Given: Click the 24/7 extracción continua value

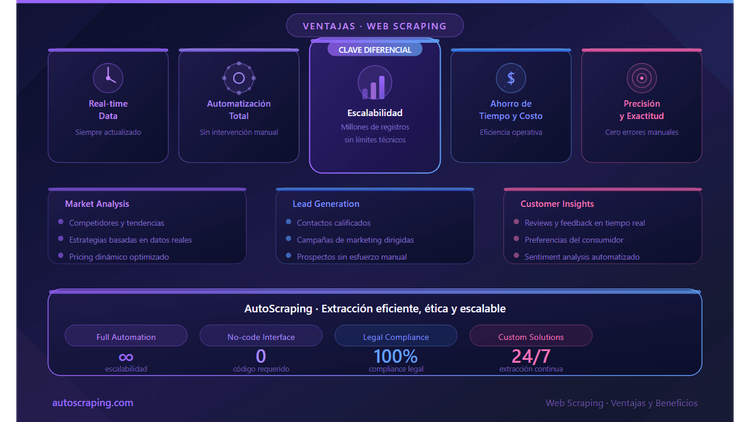Looking at the screenshot, I should pos(531,356).
